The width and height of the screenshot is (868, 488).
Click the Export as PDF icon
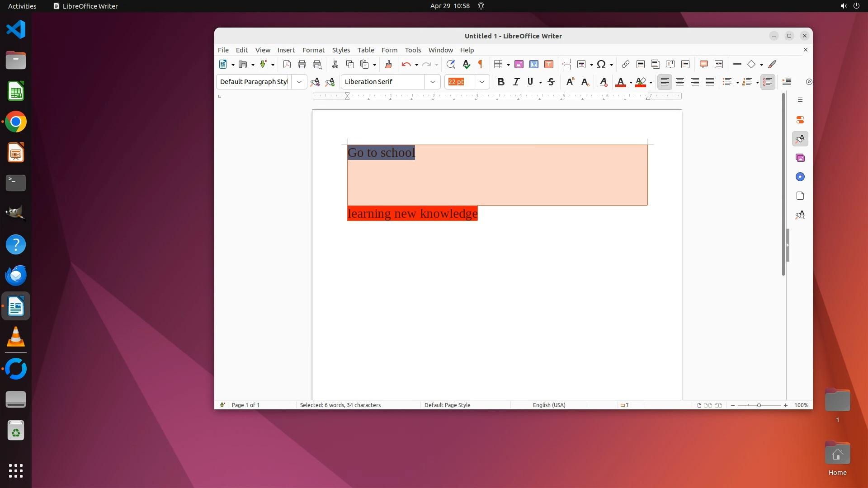tap(287, 64)
